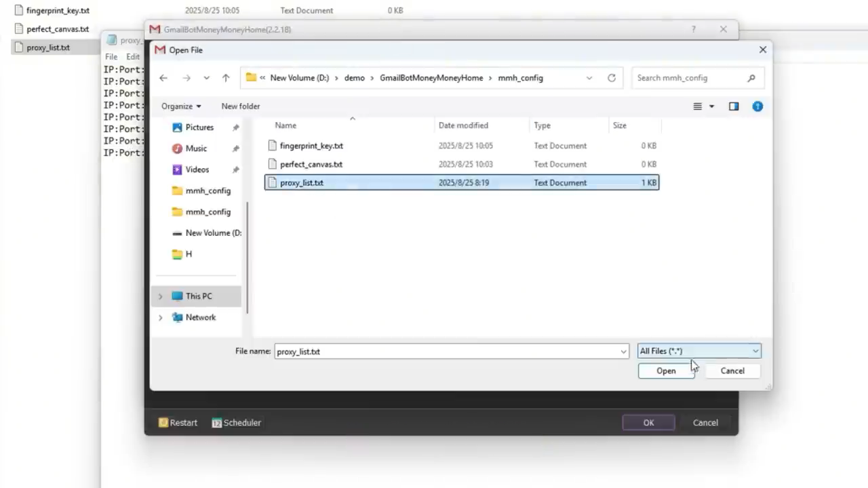
Task: Click Restart in the GmailBot window
Action: pos(178,423)
